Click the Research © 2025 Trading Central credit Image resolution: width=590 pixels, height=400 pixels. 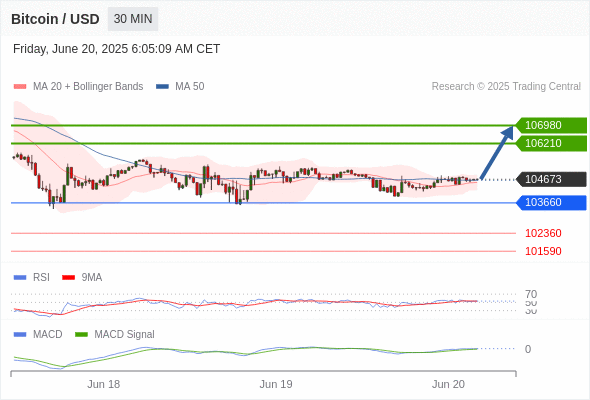pos(506,87)
